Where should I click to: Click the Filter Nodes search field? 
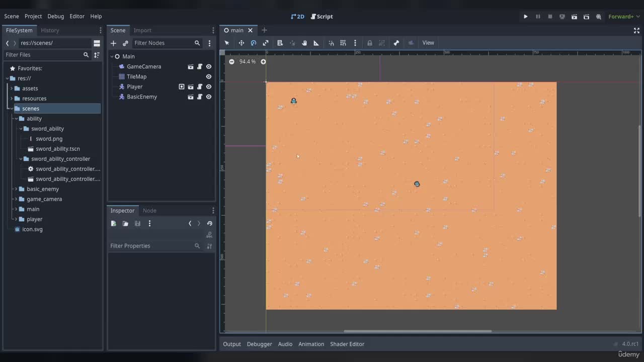point(163,43)
